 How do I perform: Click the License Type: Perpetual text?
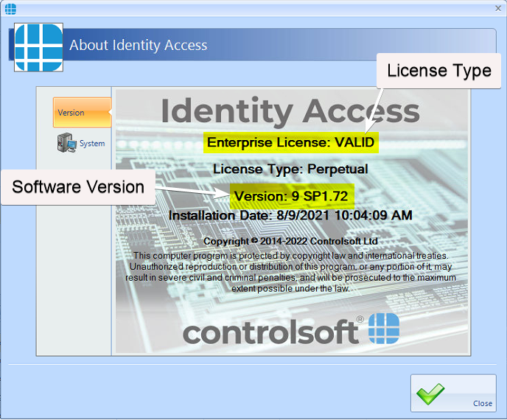[290, 169]
